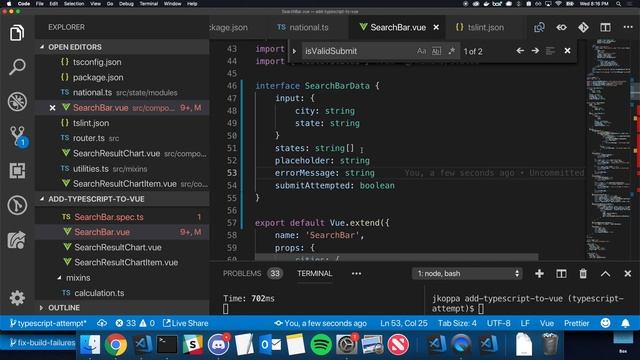Screen dimensions: 640x360
Task: Kill the terminal with trash icon
Action: 583,273
